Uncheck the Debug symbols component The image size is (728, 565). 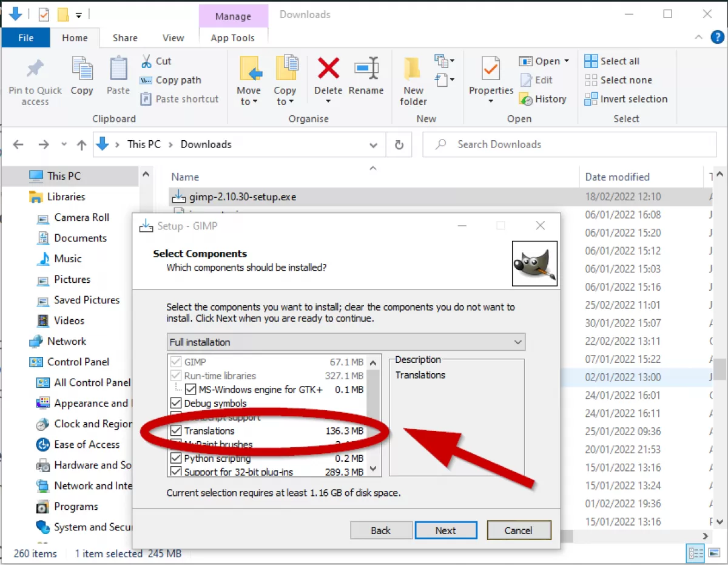tap(176, 404)
